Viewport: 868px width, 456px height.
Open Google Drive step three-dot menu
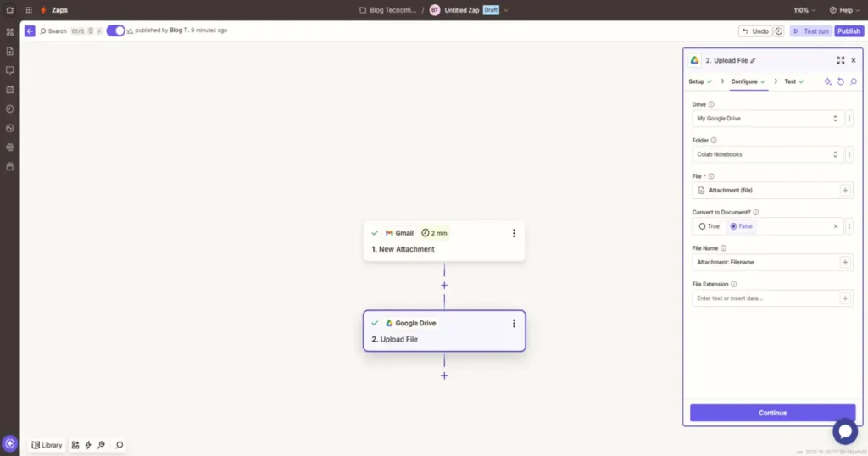[514, 323]
